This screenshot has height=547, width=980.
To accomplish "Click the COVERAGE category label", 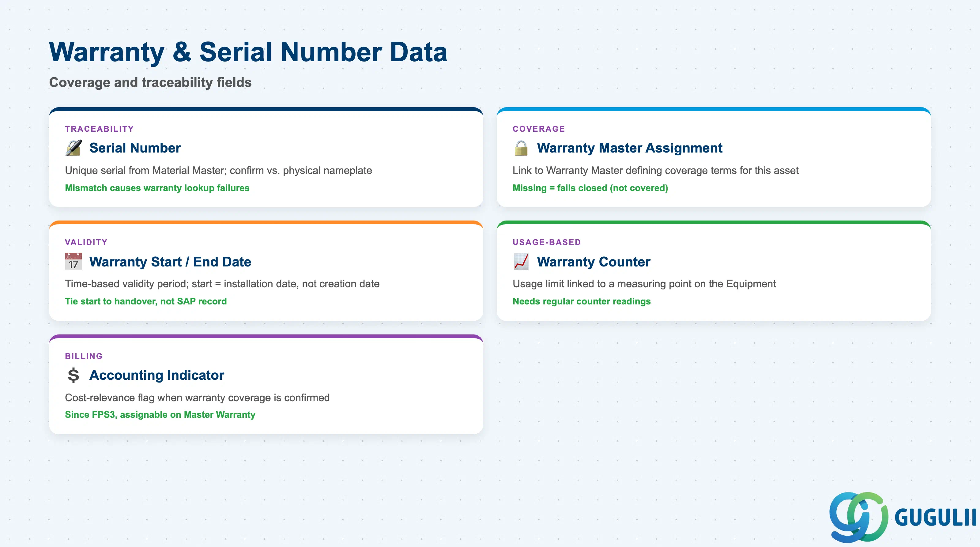I will (539, 129).
